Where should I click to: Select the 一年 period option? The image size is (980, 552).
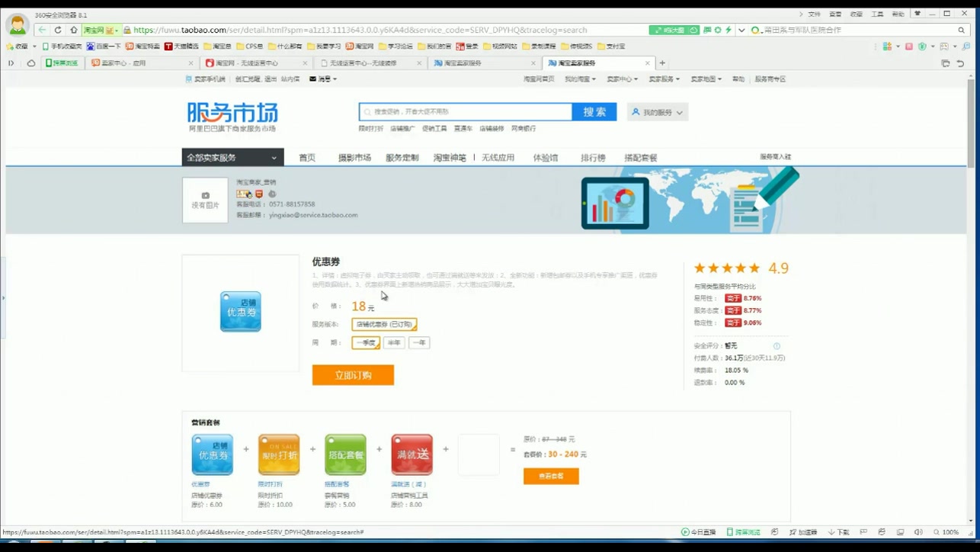tap(419, 343)
